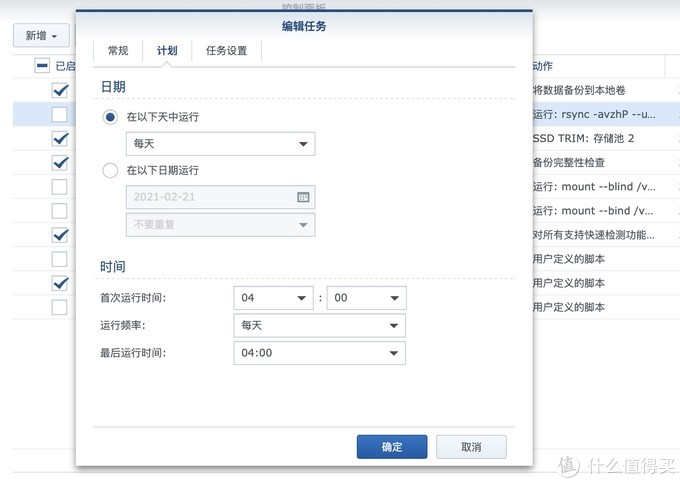Toggle the header select-all checkbox in task list
Viewport: 680px width, 483px height.
42,66
